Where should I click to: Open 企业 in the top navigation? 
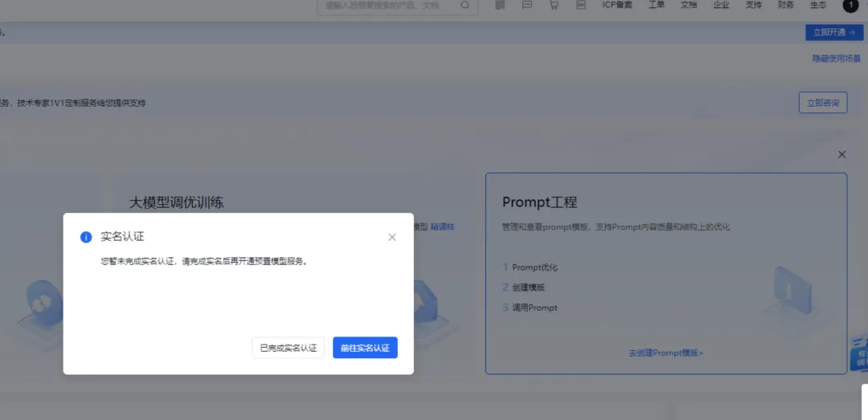coord(721,5)
